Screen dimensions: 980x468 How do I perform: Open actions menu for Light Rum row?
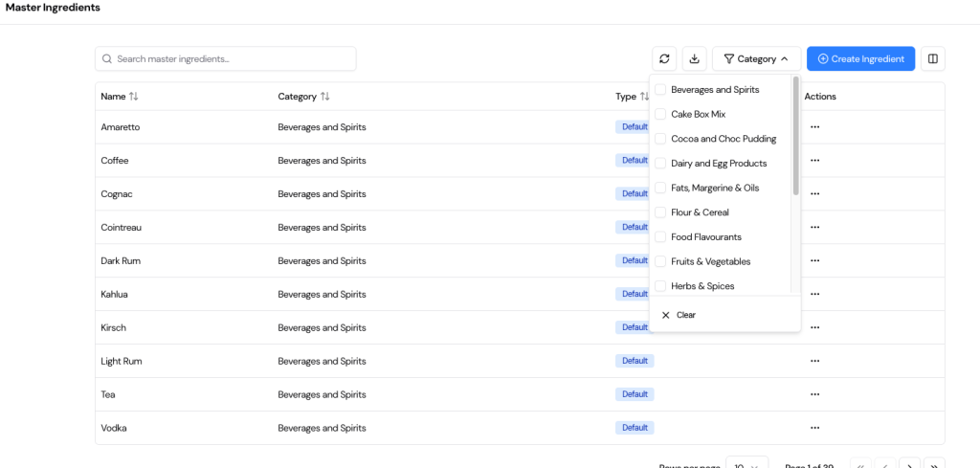click(814, 361)
